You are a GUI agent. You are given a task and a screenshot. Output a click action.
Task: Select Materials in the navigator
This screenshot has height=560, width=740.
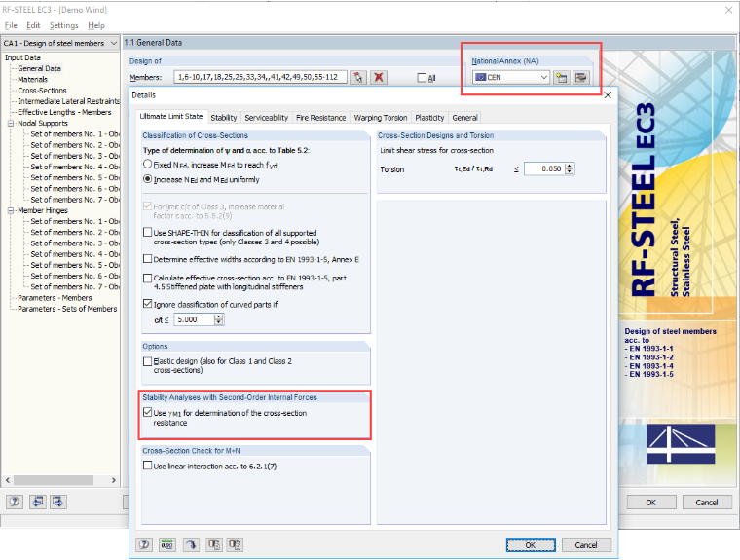32,79
